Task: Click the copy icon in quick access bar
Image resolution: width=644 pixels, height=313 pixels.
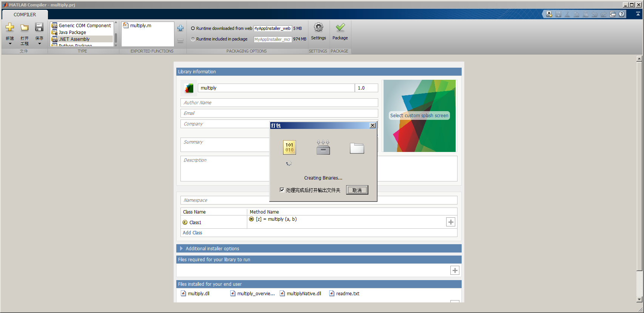Action: pyautogui.click(x=576, y=14)
